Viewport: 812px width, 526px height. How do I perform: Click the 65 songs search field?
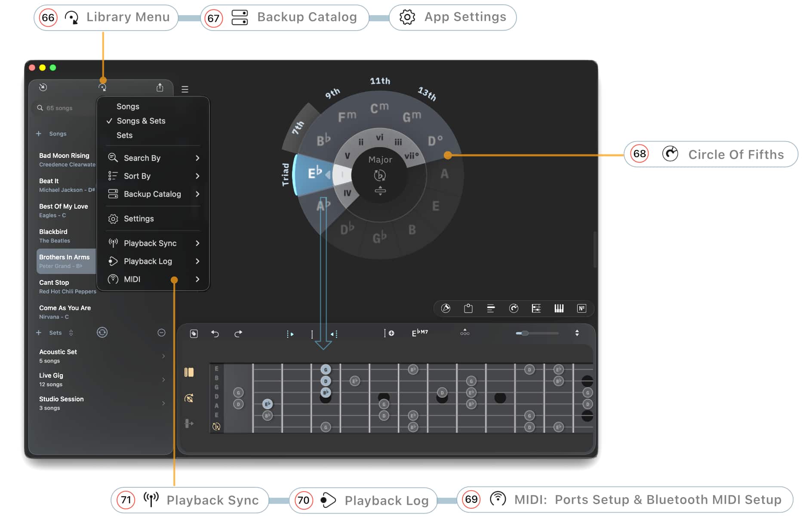(x=64, y=108)
